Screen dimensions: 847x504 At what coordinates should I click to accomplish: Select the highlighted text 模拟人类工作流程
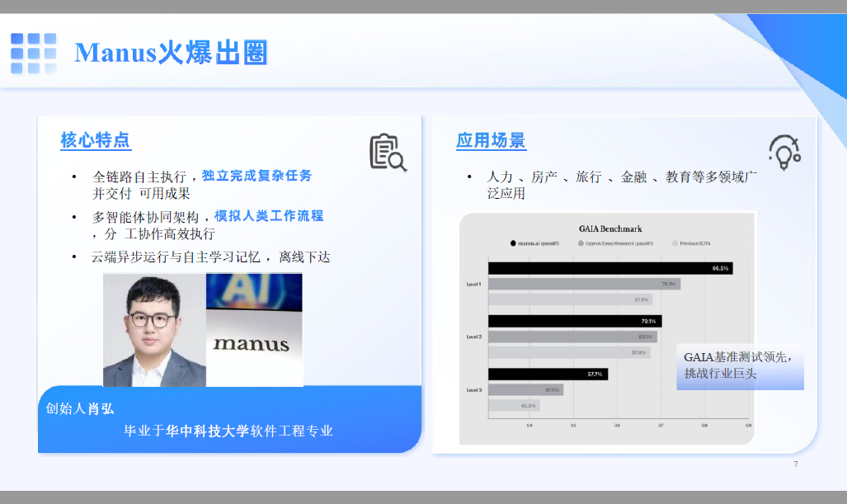(269, 215)
